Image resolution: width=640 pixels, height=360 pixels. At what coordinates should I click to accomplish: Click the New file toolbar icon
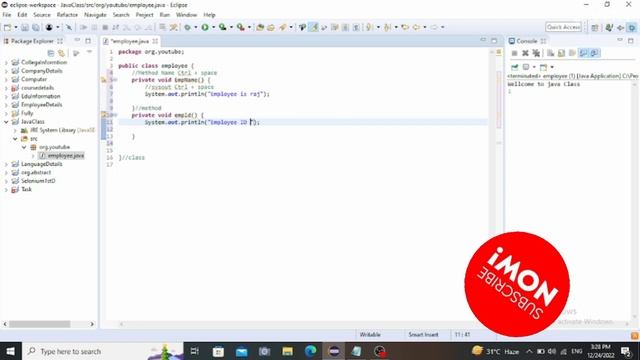pyautogui.click(x=7, y=27)
